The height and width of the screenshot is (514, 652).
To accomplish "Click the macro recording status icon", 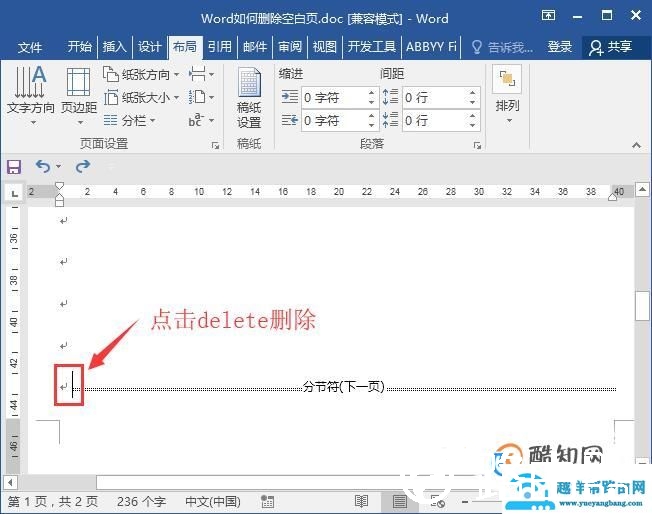I will 267,502.
